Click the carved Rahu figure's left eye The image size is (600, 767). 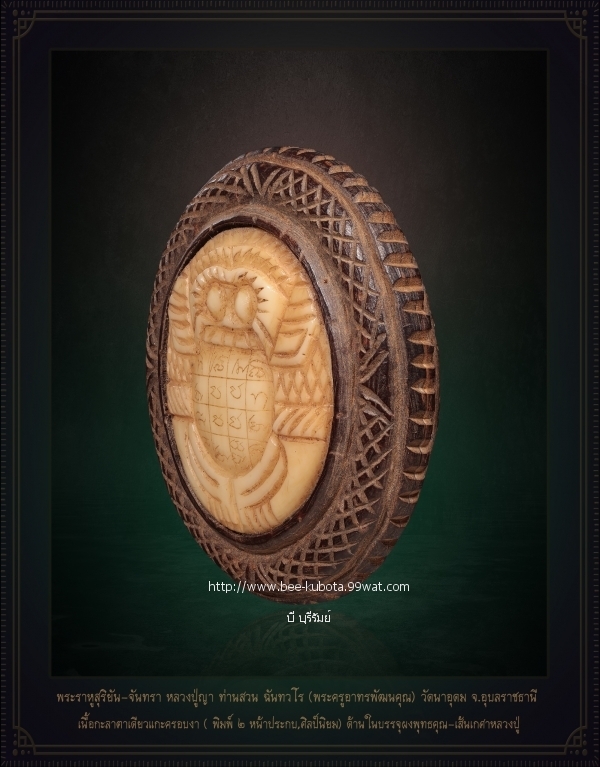coord(215,297)
